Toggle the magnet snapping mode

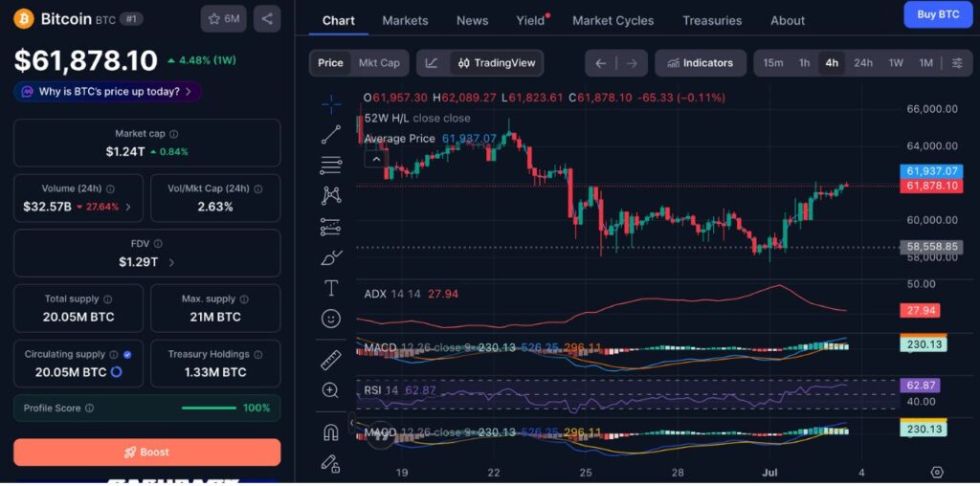[330, 431]
